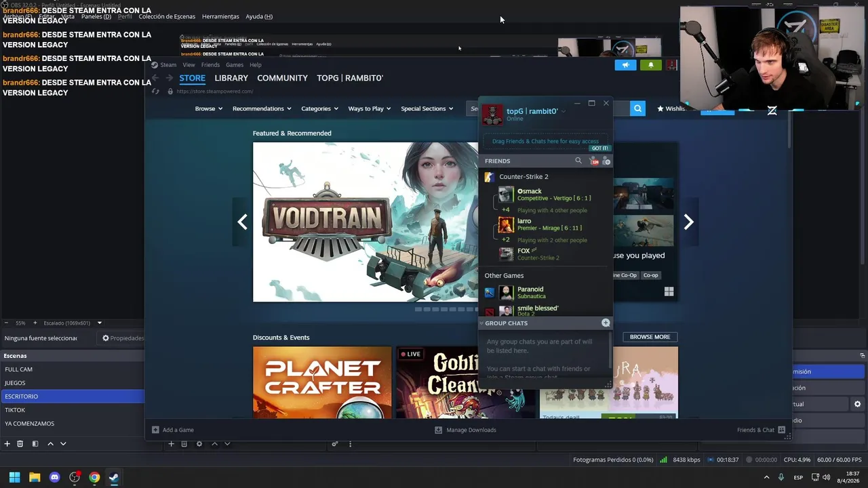Switch to the LIBRARY tab
Screen dimensions: 868x488
(231, 78)
